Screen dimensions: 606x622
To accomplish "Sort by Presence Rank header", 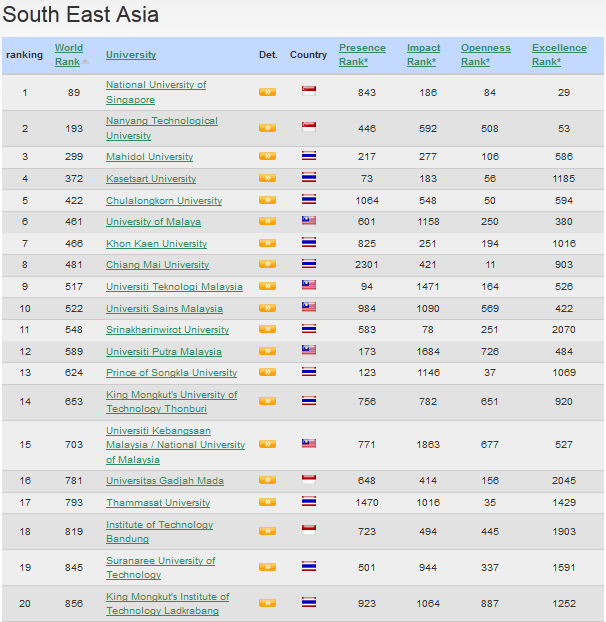I will click(x=362, y=55).
